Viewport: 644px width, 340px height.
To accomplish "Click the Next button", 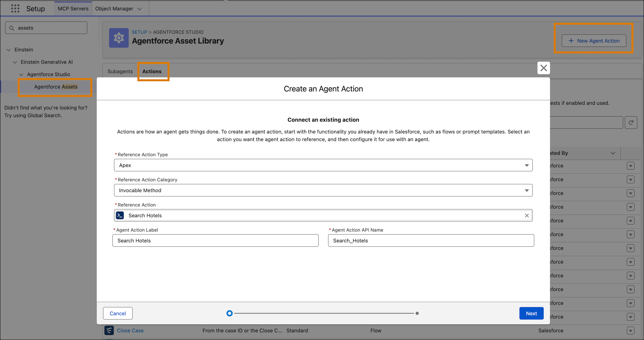I will (x=531, y=313).
